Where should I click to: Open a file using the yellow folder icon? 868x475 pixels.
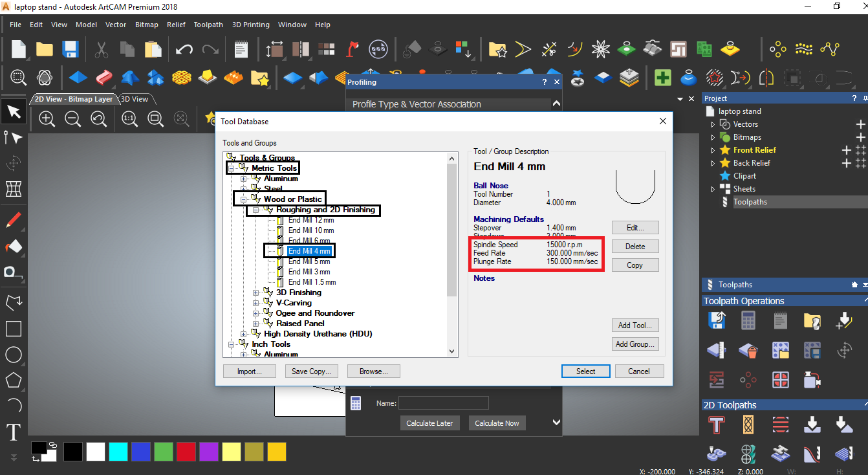pos(45,49)
